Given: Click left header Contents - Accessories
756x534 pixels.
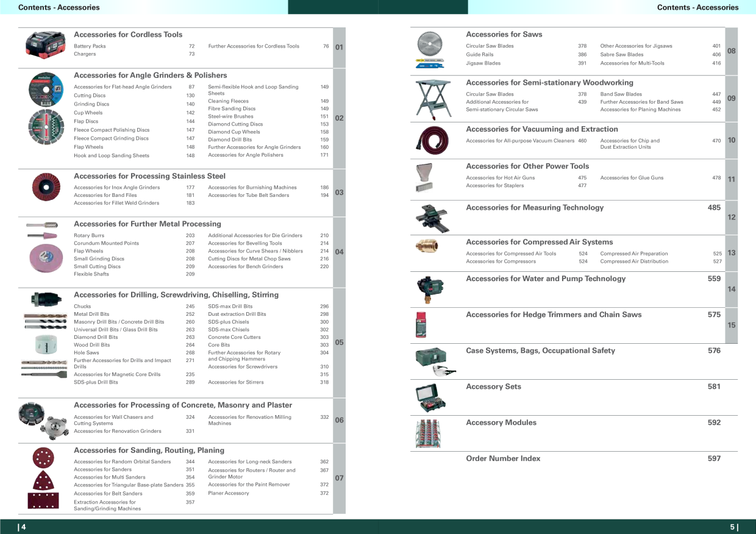Looking at the screenshot, I should pyautogui.click(x=59, y=7).
